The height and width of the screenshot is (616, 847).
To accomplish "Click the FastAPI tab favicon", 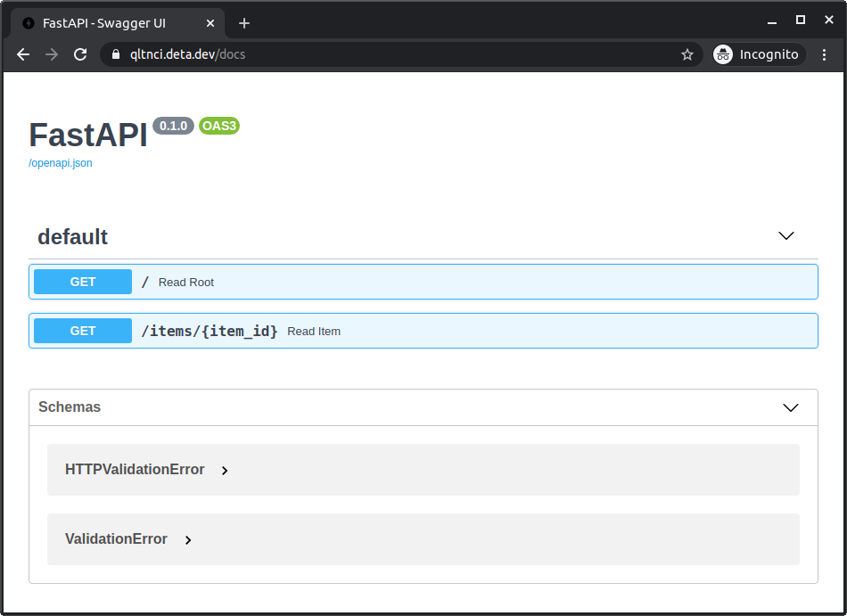I will 29,23.
